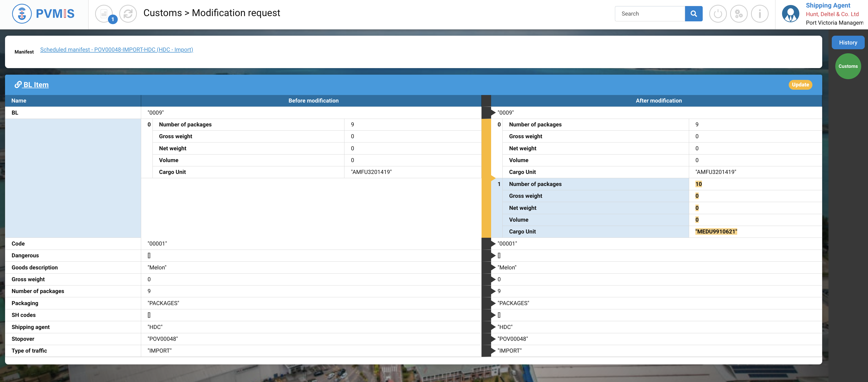Click the BL Item link icon
Screen dimensions: 868x382
click(x=18, y=85)
